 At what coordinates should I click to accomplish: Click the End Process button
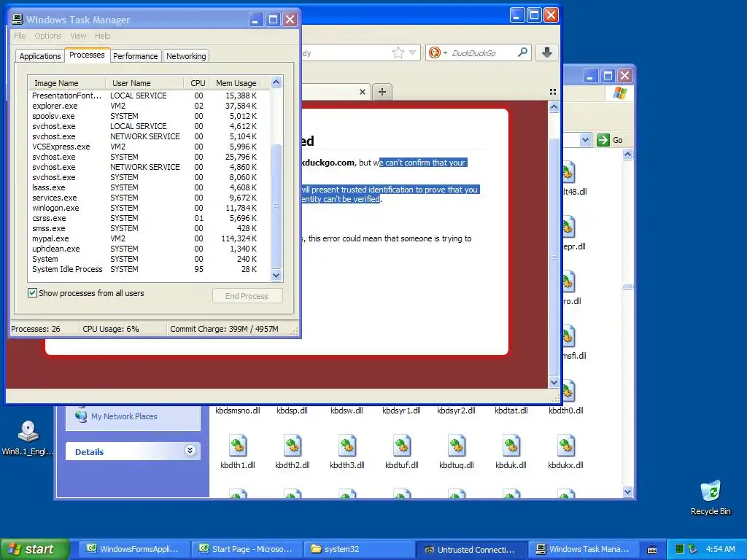[247, 296]
